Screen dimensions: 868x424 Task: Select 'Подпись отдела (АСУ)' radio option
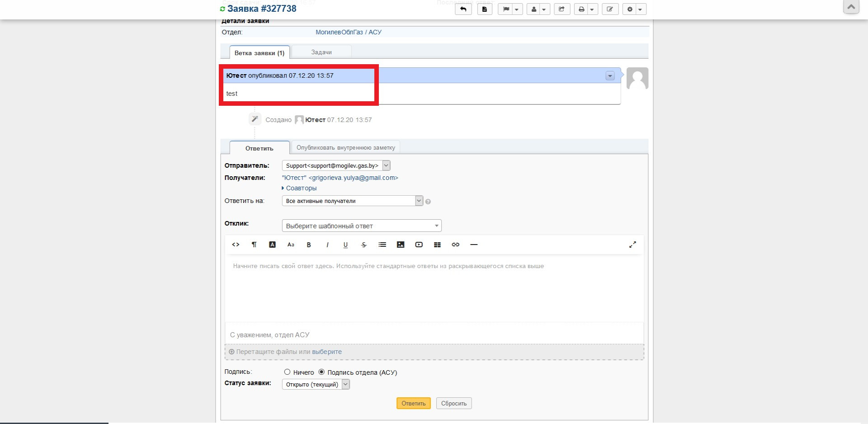pos(321,372)
